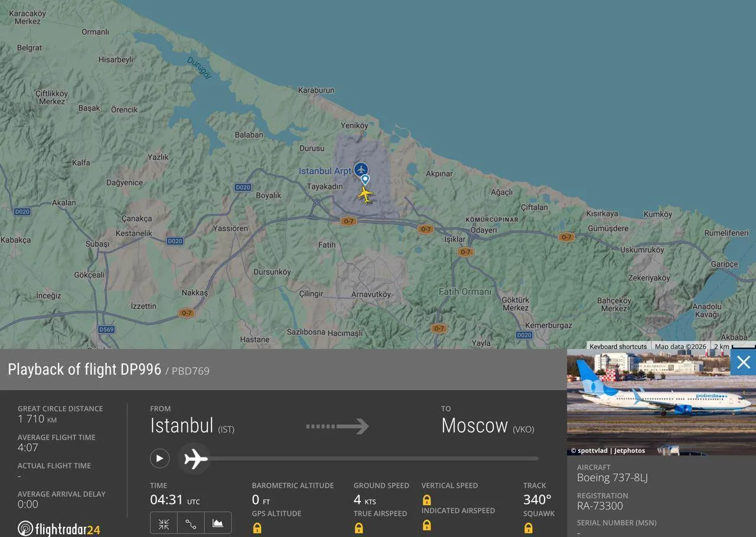756x537 pixels.
Task: Open the Flightradar24 logo link
Action: point(59,528)
